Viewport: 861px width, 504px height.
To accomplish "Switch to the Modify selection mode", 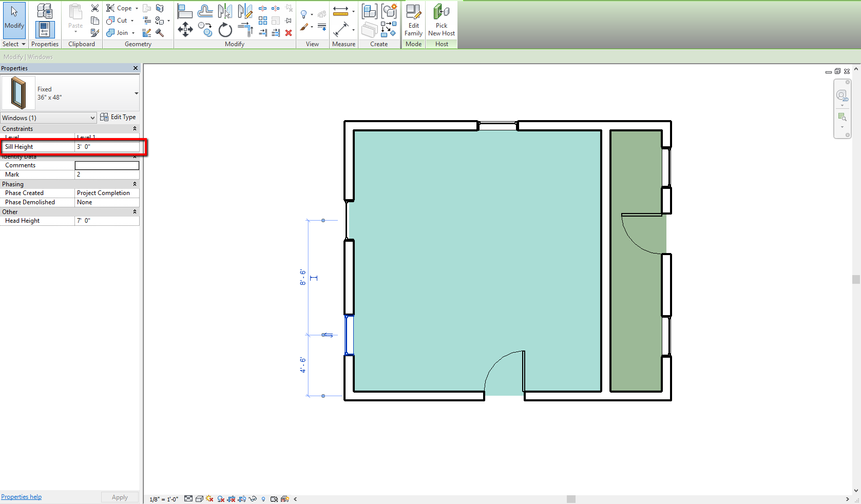I will coord(13,20).
